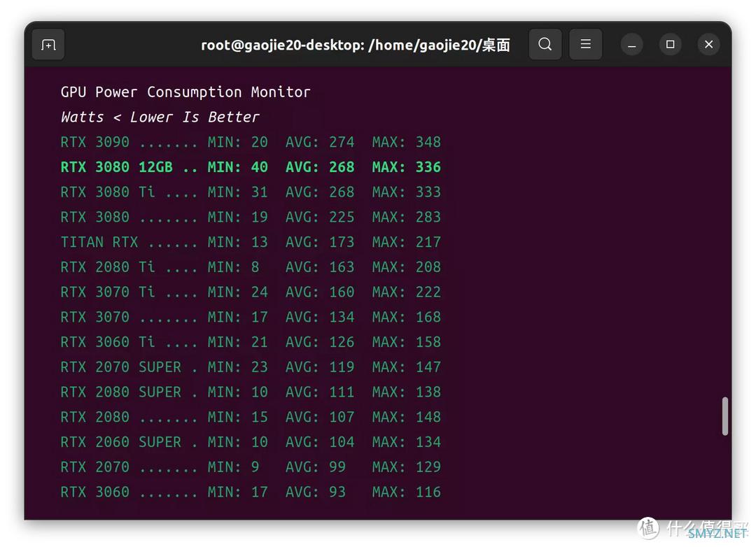Select the RTX 3060 Ti row label

[108, 342]
